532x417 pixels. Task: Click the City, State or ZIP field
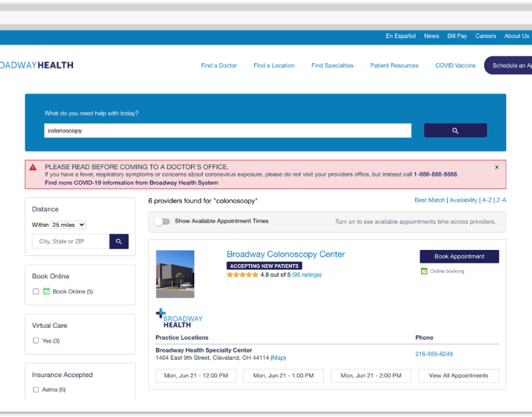[70, 241]
